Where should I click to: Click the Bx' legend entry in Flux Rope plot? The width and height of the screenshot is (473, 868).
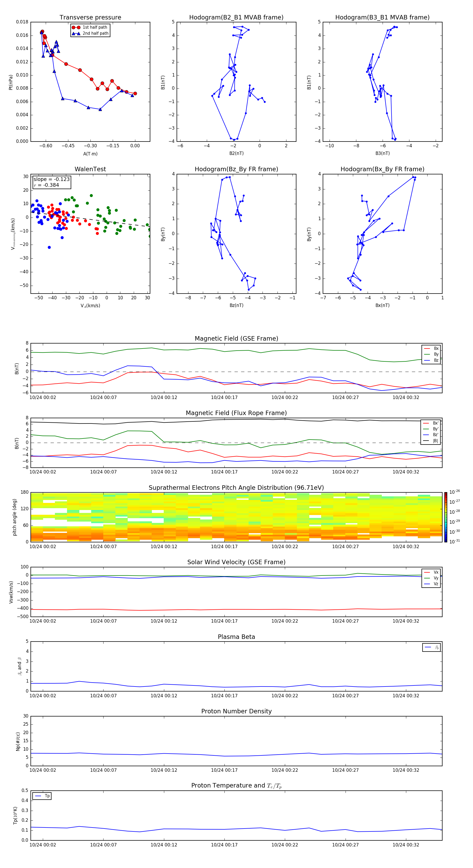pyautogui.click(x=431, y=423)
